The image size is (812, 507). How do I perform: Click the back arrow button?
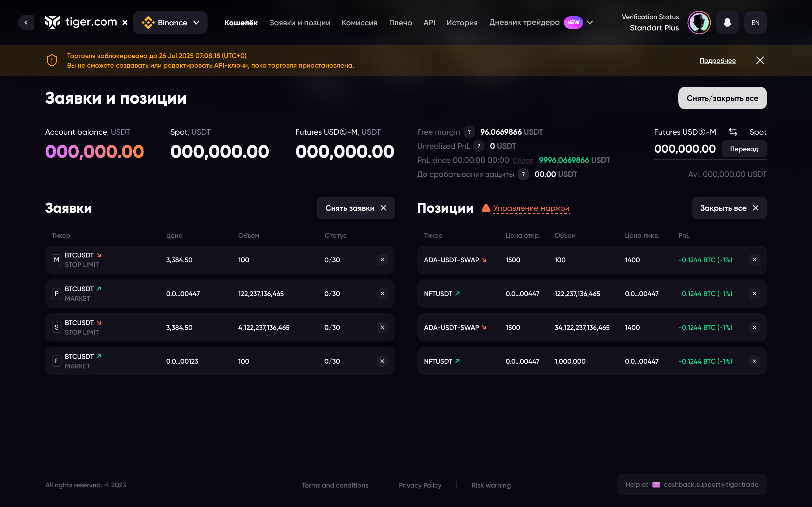tap(26, 23)
